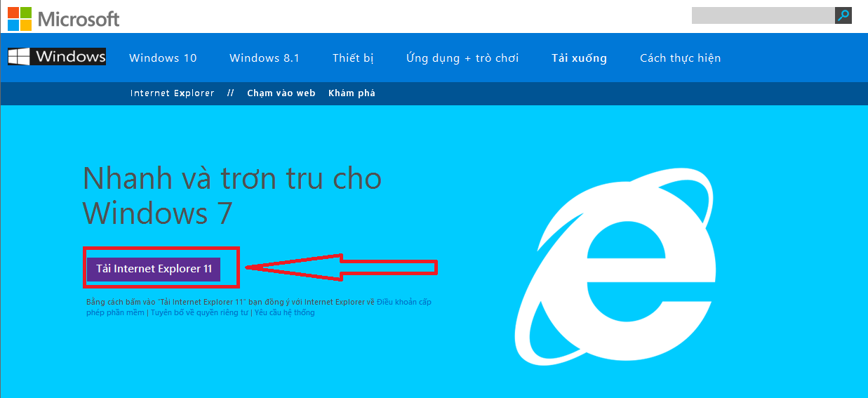868x398 pixels.
Task: Click the heading Nhanh và trơn tru cho Windows 7
Action: coord(232,195)
